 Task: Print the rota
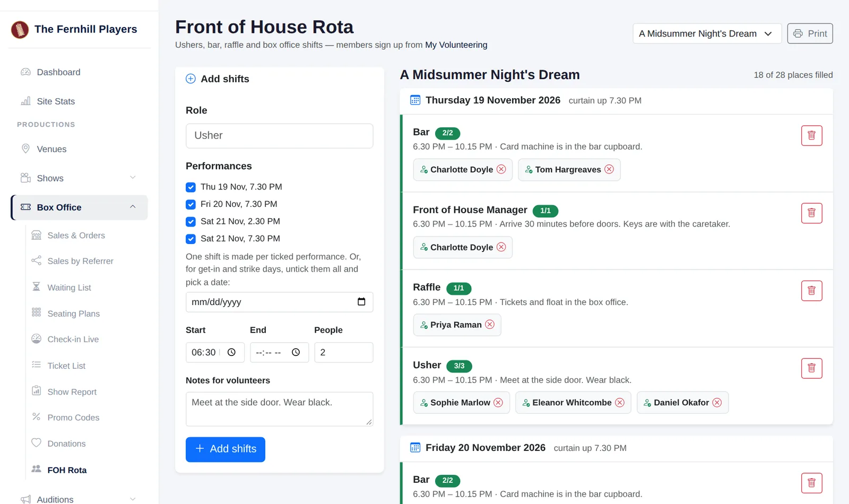tap(810, 33)
